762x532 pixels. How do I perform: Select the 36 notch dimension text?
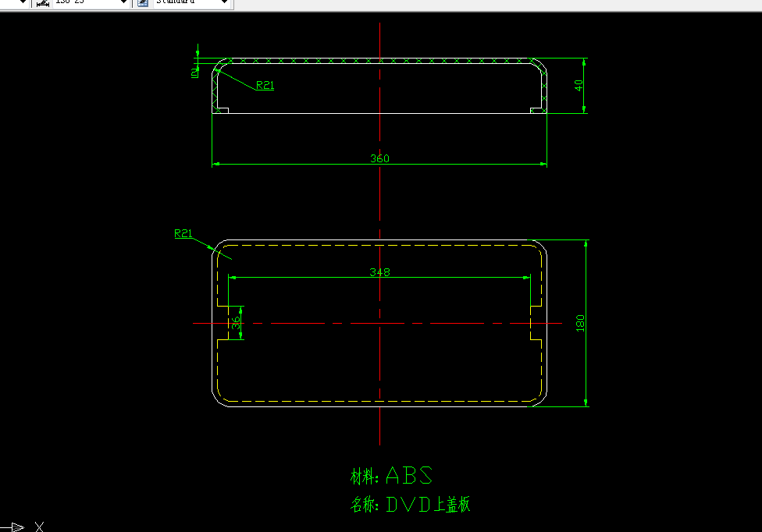[236, 323]
